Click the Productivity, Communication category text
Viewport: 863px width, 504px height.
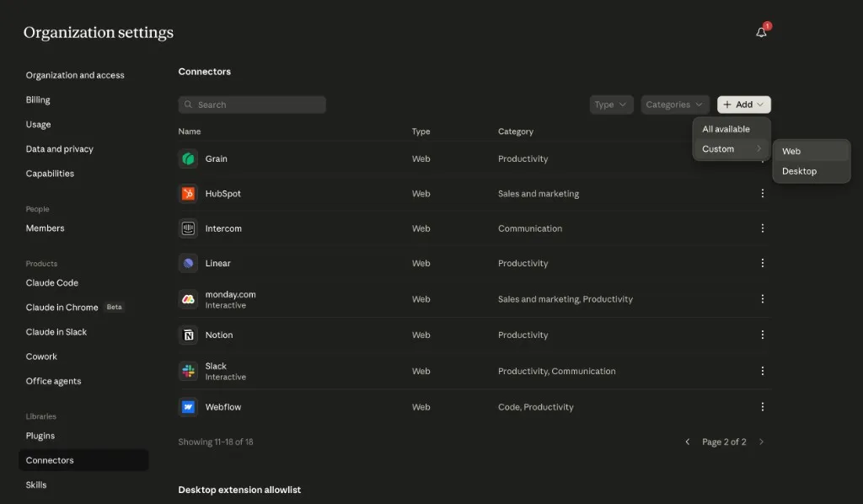[x=556, y=372]
